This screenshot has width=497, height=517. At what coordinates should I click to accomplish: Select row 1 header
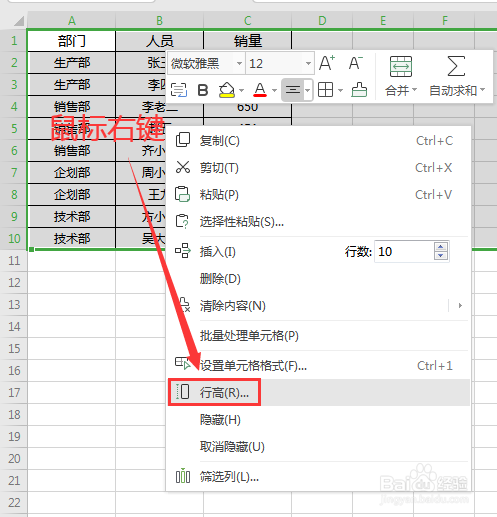point(14,41)
